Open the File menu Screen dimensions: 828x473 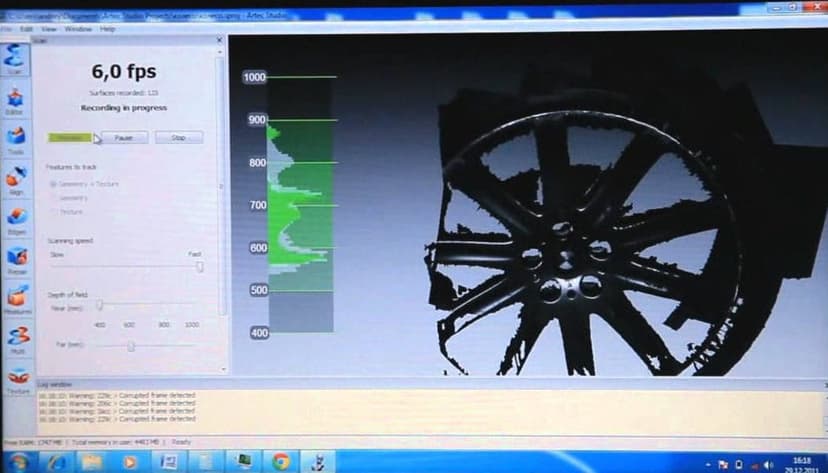tap(6, 29)
